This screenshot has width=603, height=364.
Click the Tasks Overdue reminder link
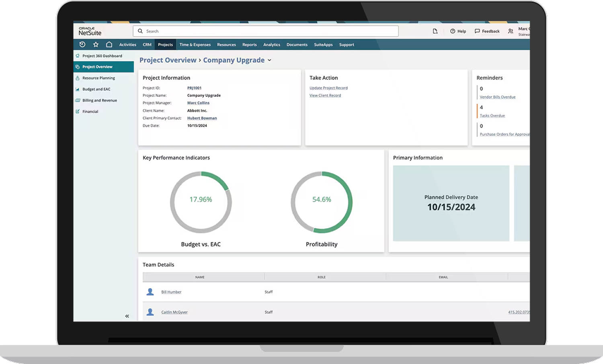click(x=492, y=116)
